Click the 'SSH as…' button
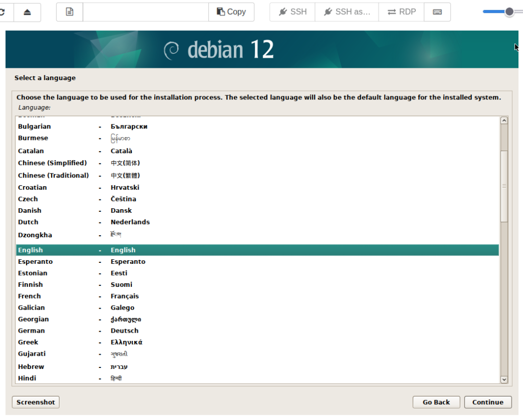 tap(347, 12)
